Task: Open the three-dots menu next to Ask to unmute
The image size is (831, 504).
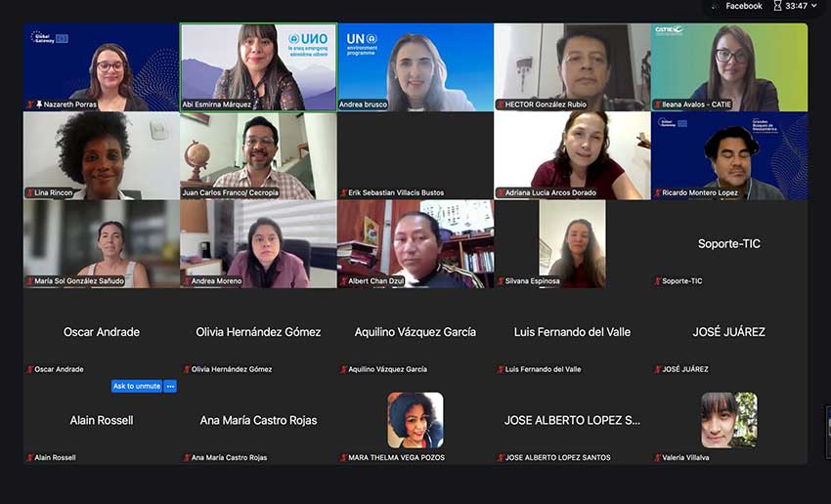Action: [170, 386]
